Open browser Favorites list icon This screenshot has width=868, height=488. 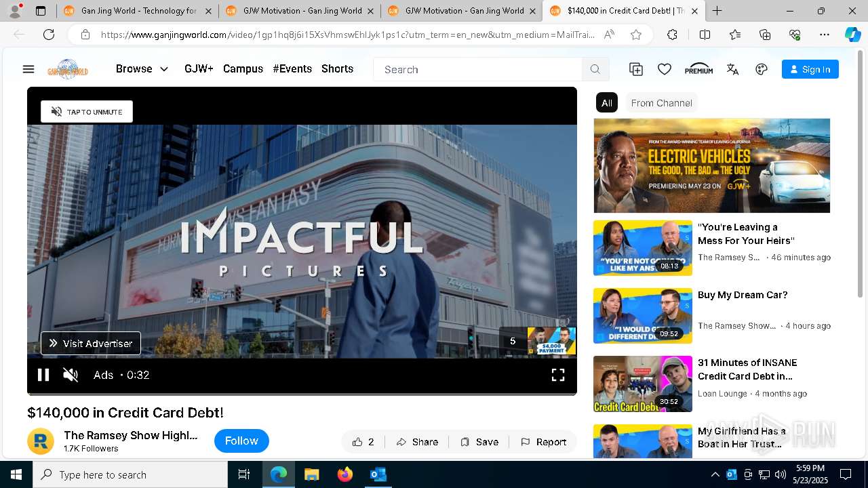(735, 35)
